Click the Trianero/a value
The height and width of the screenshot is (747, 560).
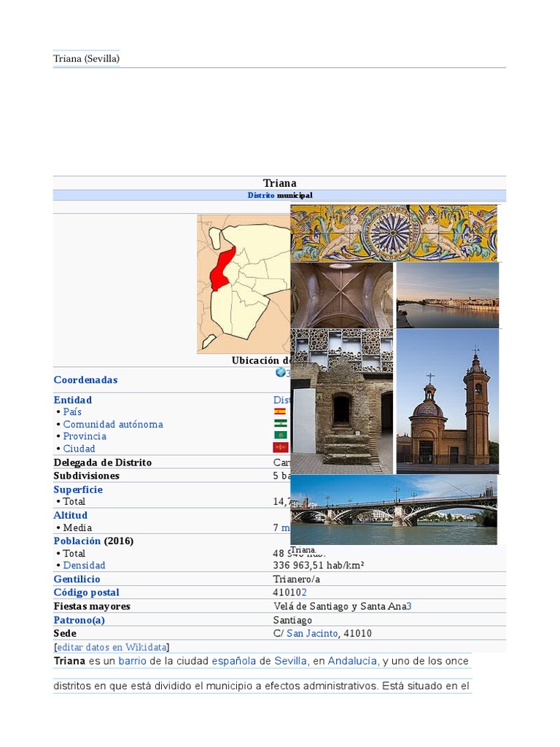pyautogui.click(x=297, y=579)
